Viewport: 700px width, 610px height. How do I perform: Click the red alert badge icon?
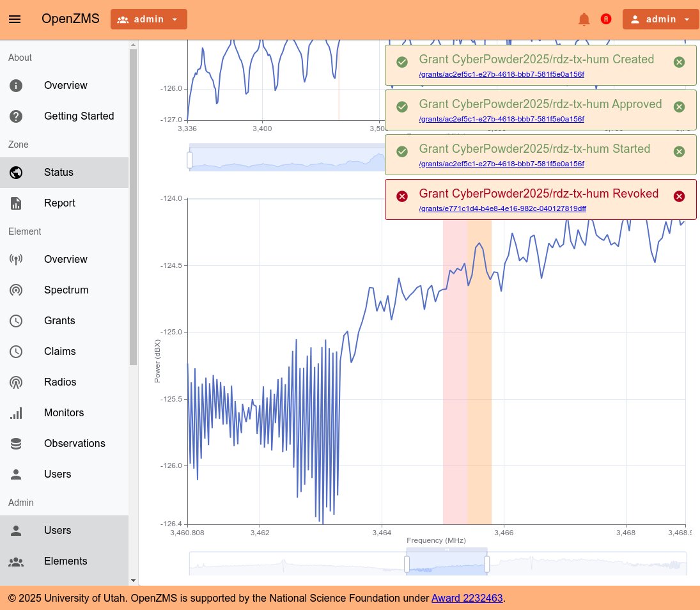tap(606, 19)
